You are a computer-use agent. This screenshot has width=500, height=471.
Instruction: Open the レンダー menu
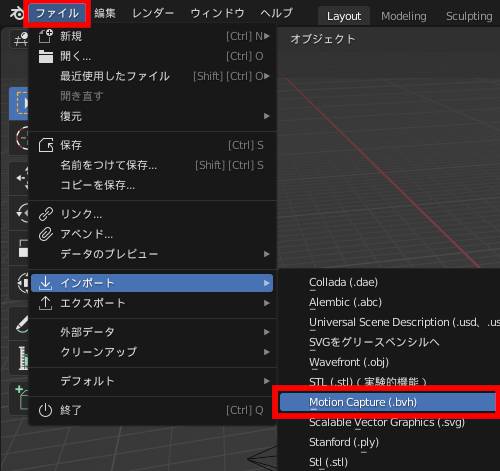tap(153, 14)
